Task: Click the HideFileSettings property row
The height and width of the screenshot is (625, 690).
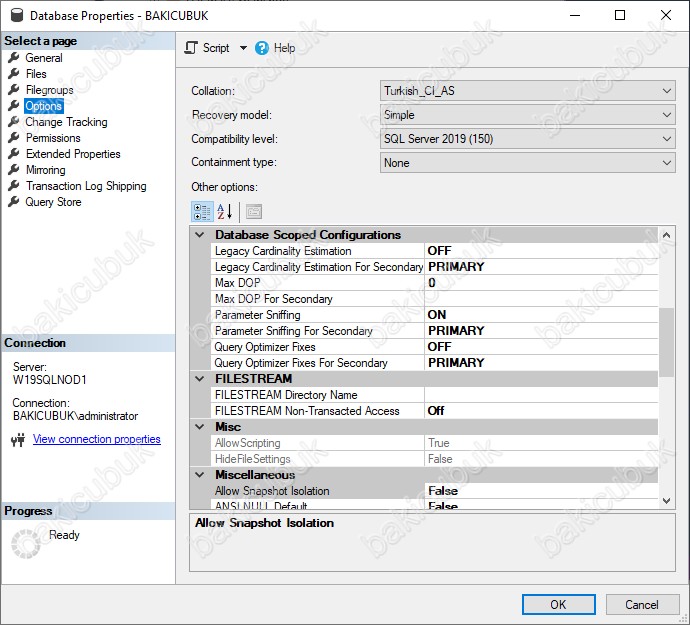Action: [435, 459]
